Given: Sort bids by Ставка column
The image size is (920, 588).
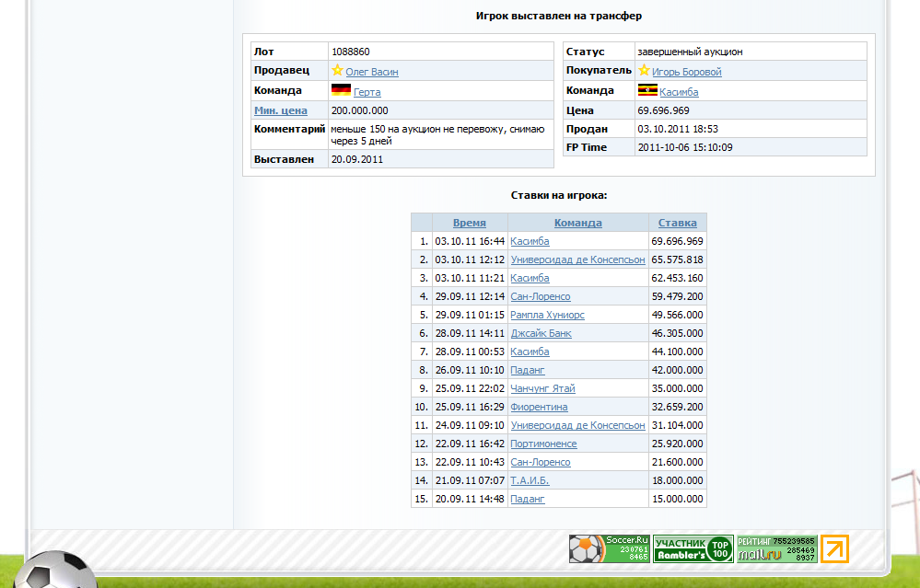Looking at the screenshot, I should tap(677, 223).
